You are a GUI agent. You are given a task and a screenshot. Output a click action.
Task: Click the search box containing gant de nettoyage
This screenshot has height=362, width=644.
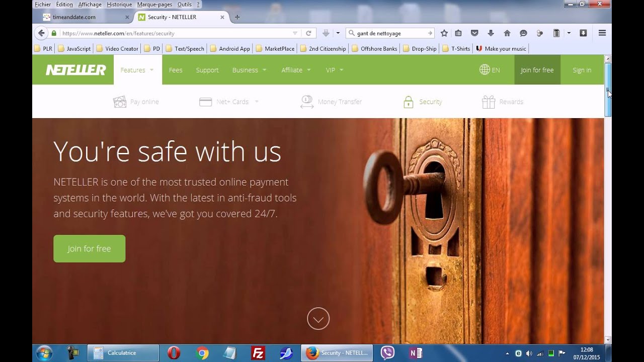point(390,33)
